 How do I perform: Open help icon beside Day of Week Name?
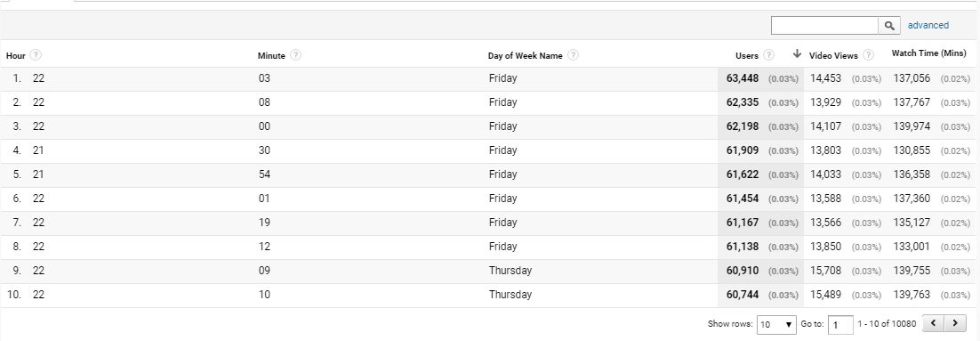tap(573, 55)
